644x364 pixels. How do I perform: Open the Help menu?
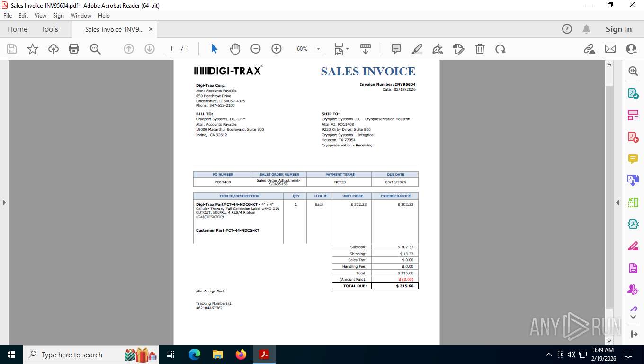104,16
